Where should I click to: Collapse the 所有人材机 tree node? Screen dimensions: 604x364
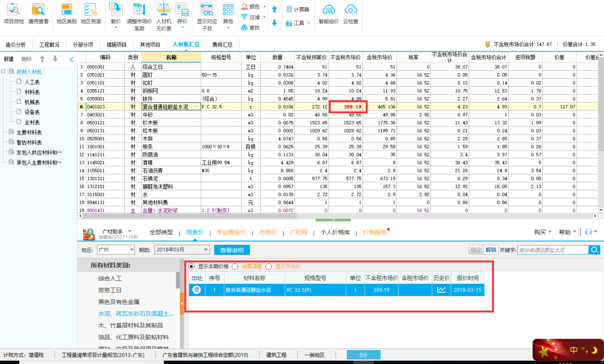pos(3,71)
